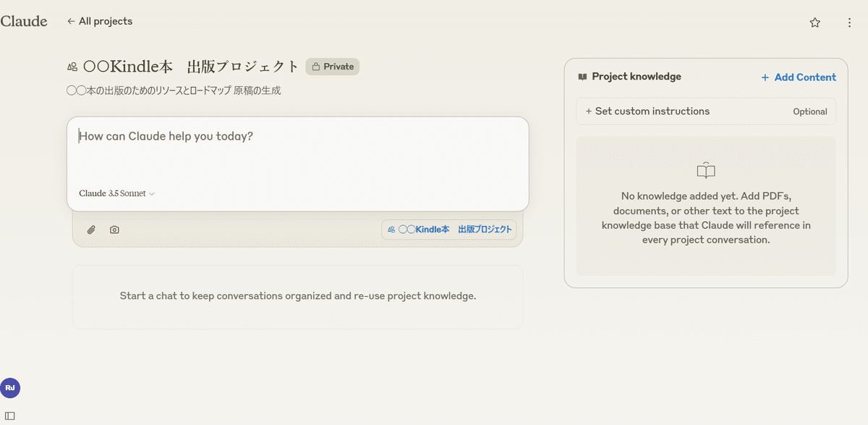Star this project as favorite

[x=815, y=22]
